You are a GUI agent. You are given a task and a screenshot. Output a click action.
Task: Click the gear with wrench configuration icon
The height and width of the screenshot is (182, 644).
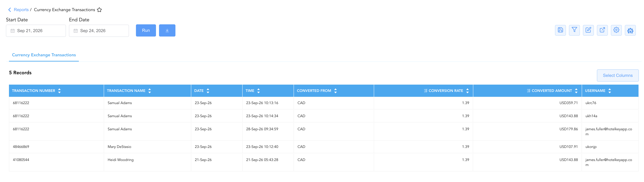tap(630, 30)
